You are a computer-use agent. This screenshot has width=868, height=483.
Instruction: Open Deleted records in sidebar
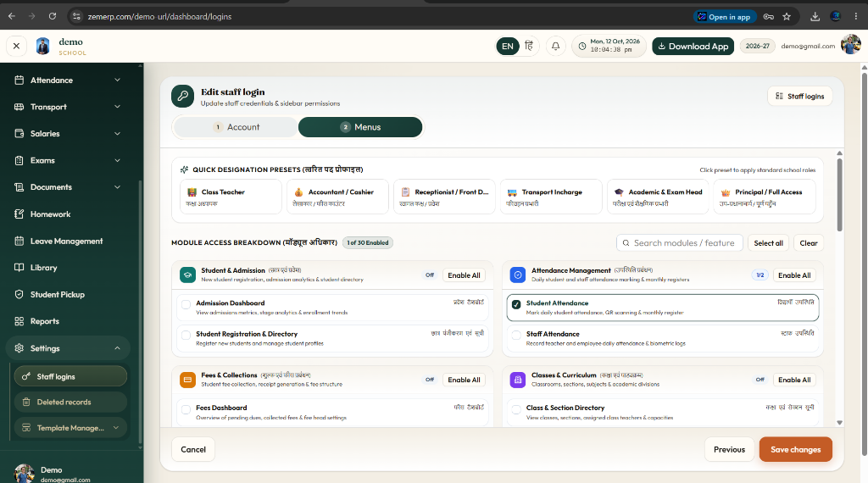(71, 402)
